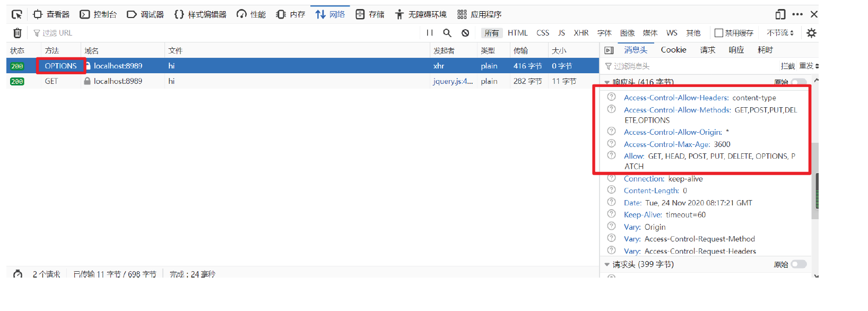The image size is (868, 311).
Task: Open help icon beside Content-Length header
Action: point(612,190)
